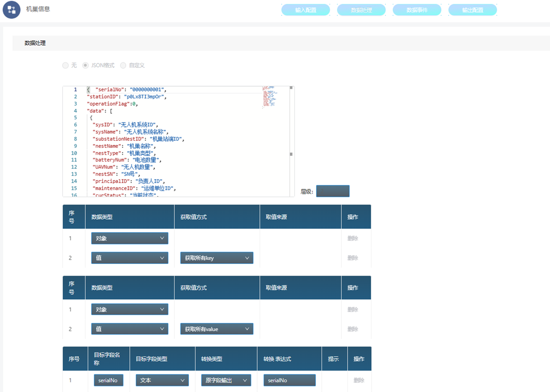550x392 pixels.
Task: Click the serialNo target field name input
Action: pos(109,380)
